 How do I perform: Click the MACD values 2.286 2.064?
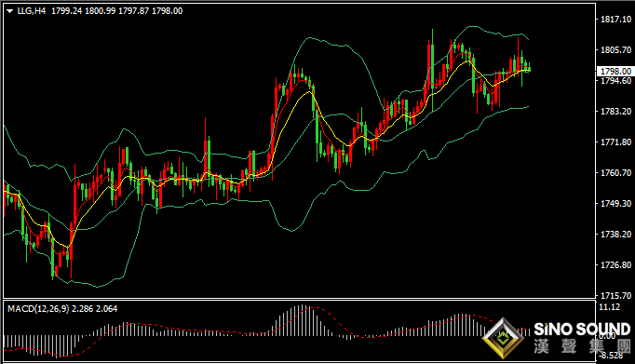coord(95,309)
